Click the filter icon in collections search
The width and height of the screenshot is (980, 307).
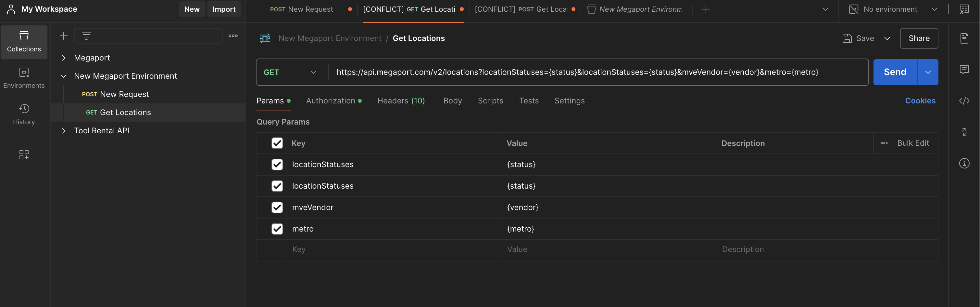click(x=86, y=36)
